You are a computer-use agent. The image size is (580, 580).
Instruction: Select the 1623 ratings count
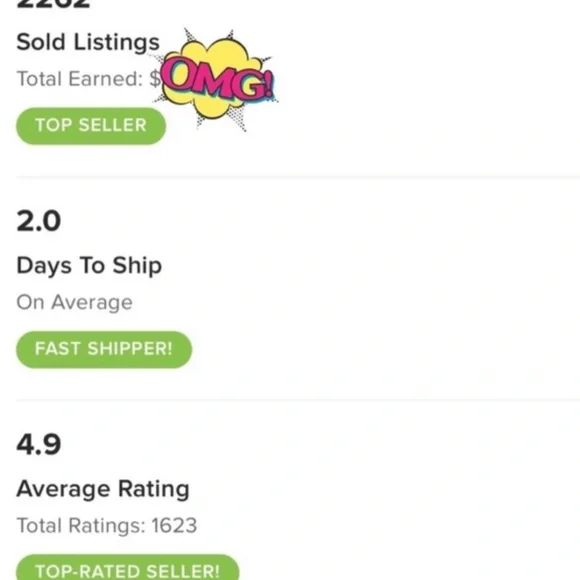174,525
